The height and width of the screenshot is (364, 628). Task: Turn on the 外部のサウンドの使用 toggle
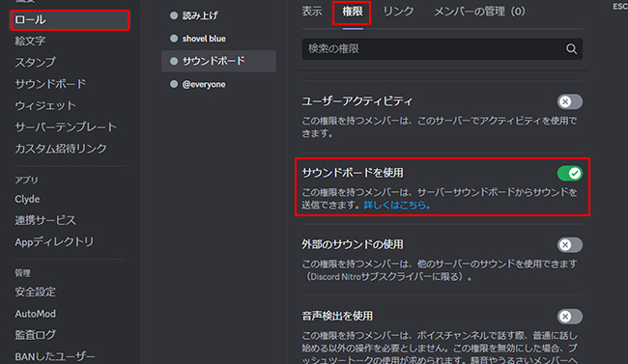point(569,244)
